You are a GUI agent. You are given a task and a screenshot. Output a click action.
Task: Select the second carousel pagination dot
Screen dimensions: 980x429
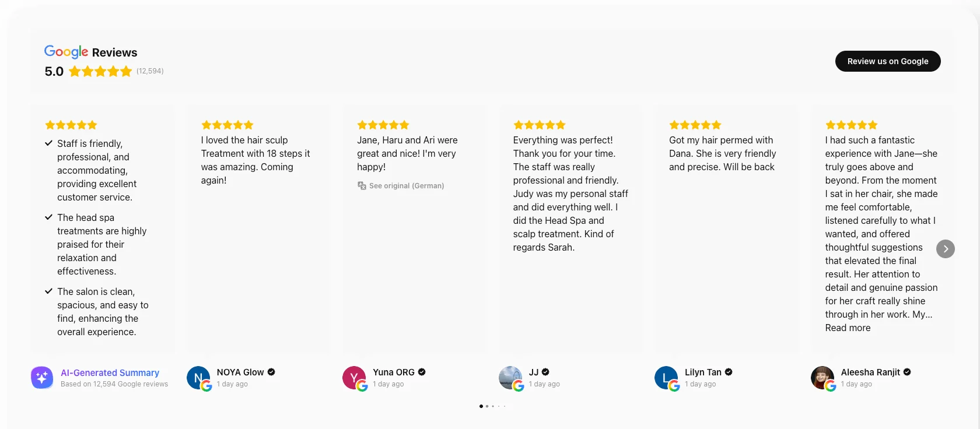click(x=487, y=406)
